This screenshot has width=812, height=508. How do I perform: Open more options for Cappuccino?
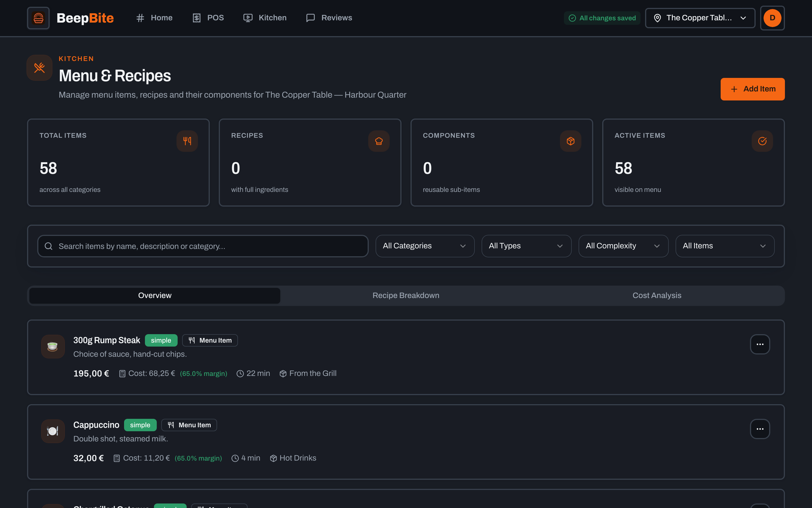click(760, 429)
